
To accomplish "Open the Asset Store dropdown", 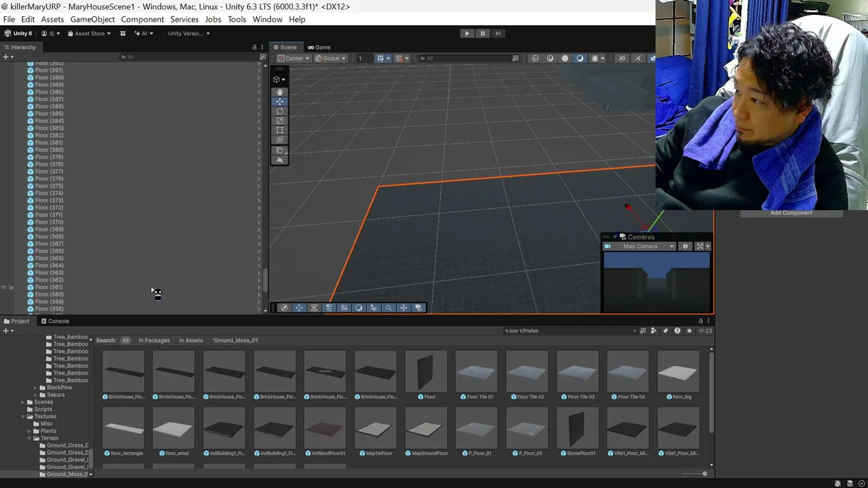I will 89,33.
